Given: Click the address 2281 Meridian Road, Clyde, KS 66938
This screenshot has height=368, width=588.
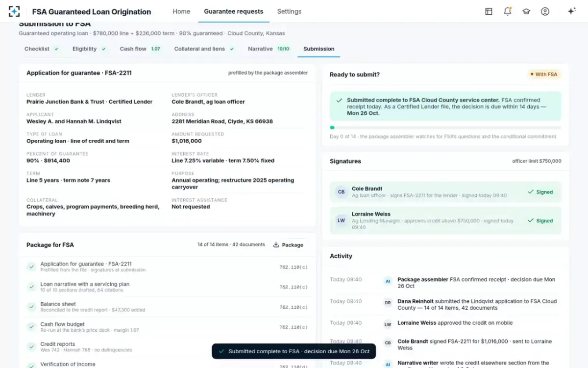Looking at the screenshot, I should tap(222, 121).
